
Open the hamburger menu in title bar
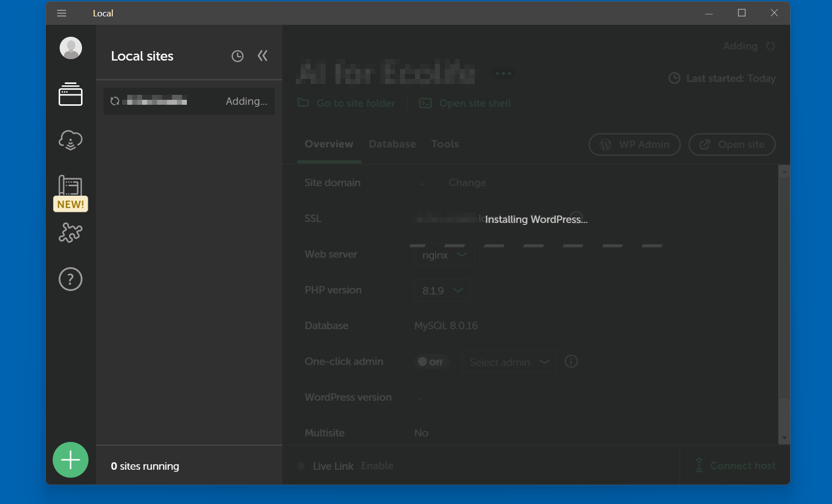[x=62, y=13]
